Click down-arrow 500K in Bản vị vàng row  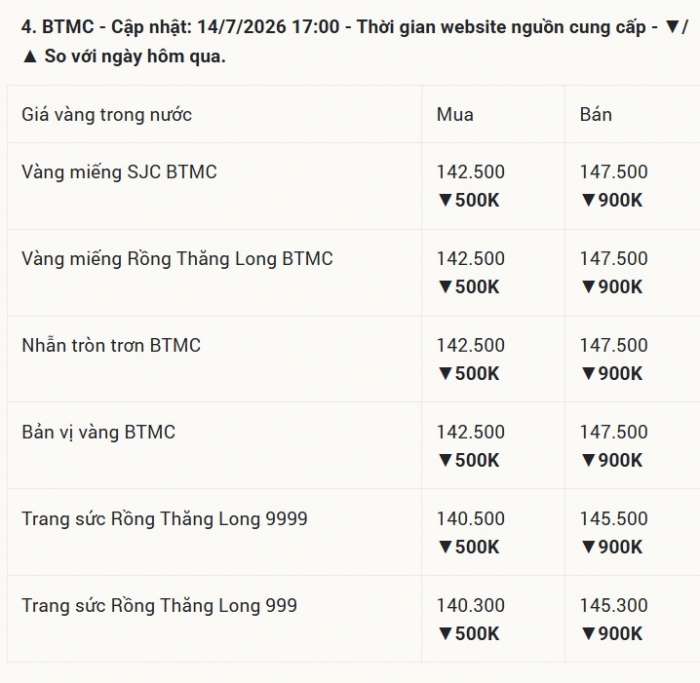(468, 460)
